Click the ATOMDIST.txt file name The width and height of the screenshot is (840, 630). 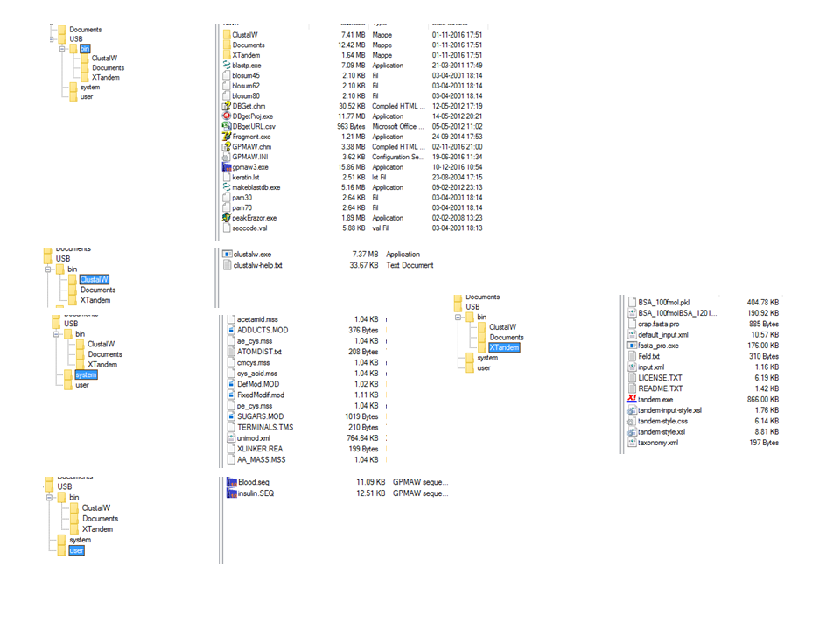tap(259, 352)
